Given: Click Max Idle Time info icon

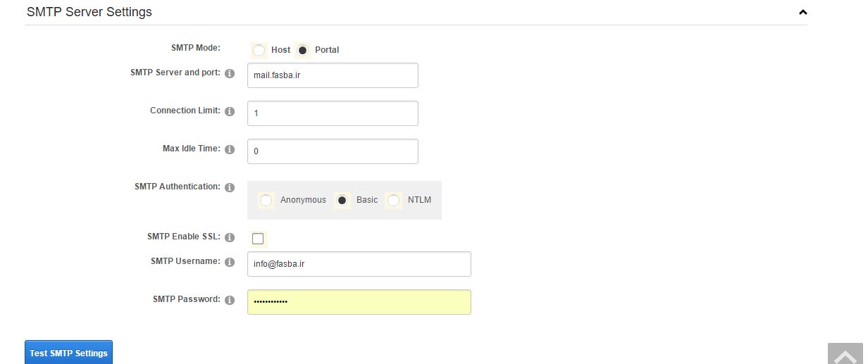Looking at the screenshot, I should [230, 149].
